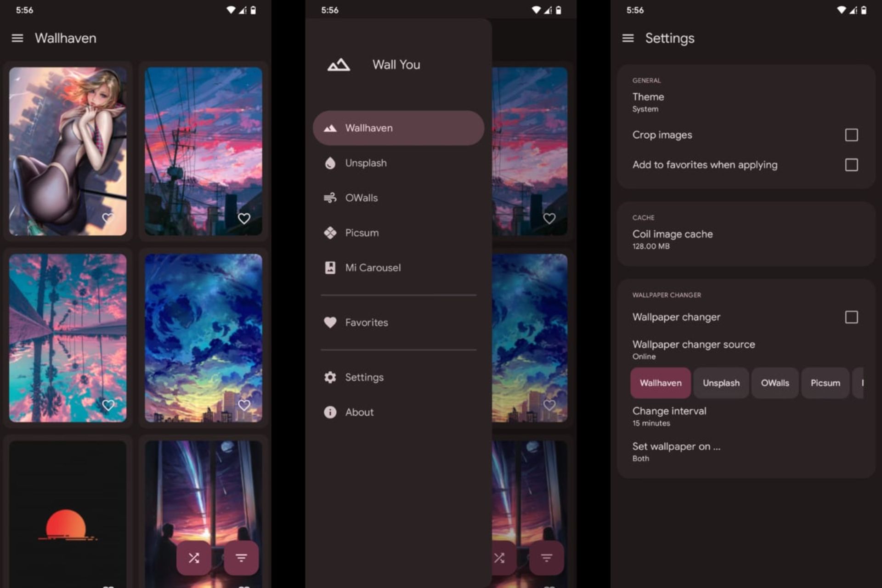Enable the Crop images checkbox
The image size is (882, 588).
(851, 135)
